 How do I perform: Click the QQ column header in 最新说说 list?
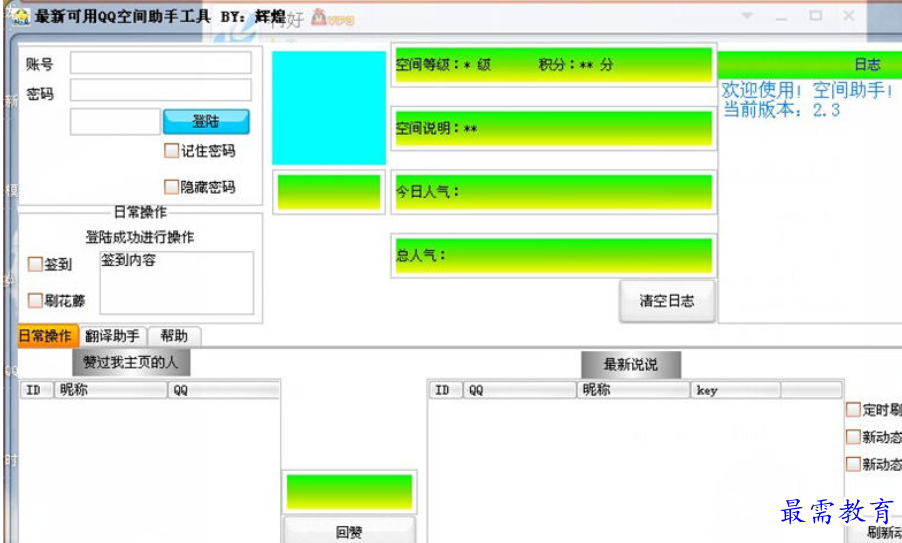click(519, 390)
